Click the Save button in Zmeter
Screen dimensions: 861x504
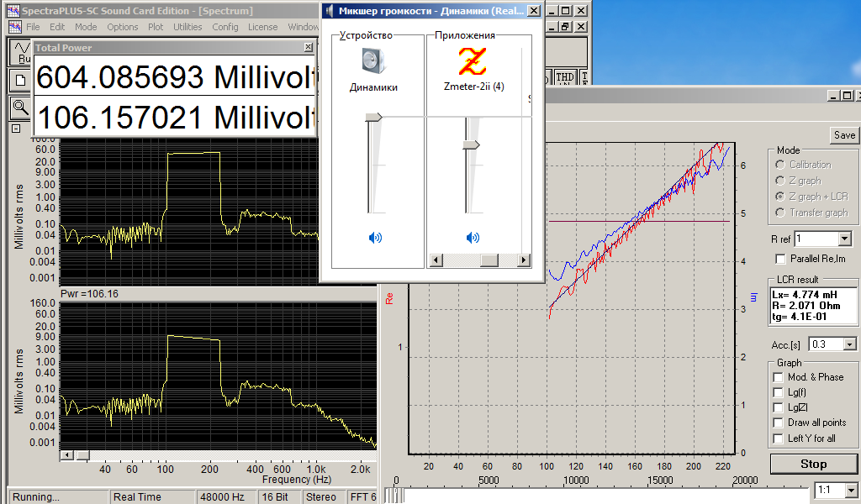844,135
